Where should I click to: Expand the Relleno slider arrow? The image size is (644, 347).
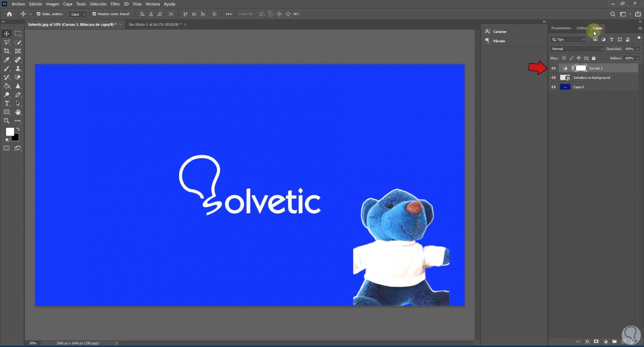[x=638, y=58]
